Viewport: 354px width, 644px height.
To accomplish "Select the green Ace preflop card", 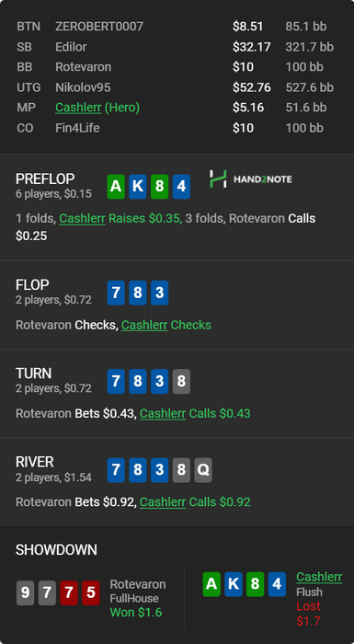I will 116,187.
